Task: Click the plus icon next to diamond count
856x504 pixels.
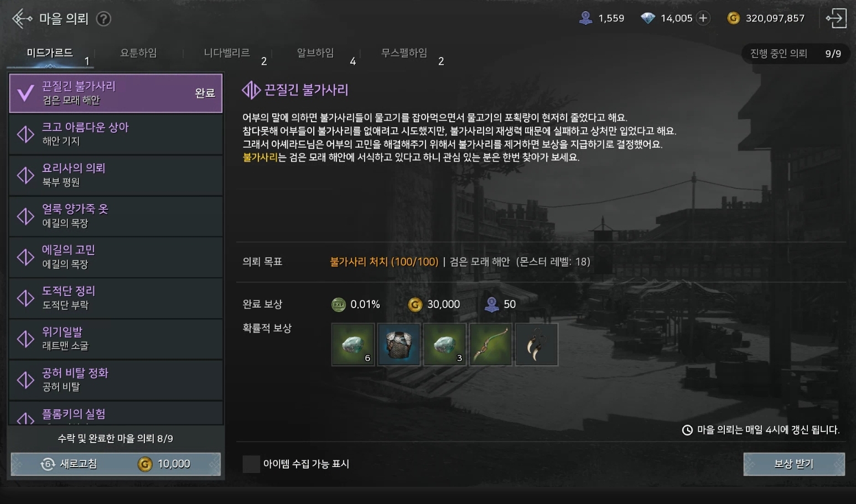Action: [703, 18]
